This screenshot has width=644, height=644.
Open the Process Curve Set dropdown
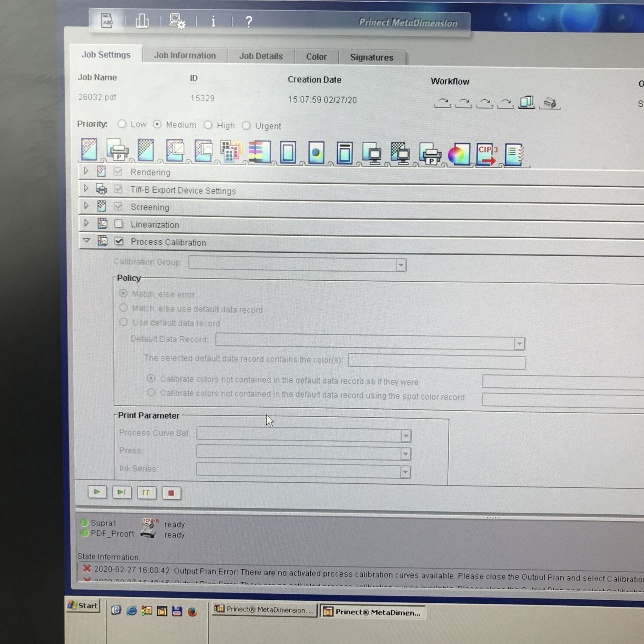406,436
